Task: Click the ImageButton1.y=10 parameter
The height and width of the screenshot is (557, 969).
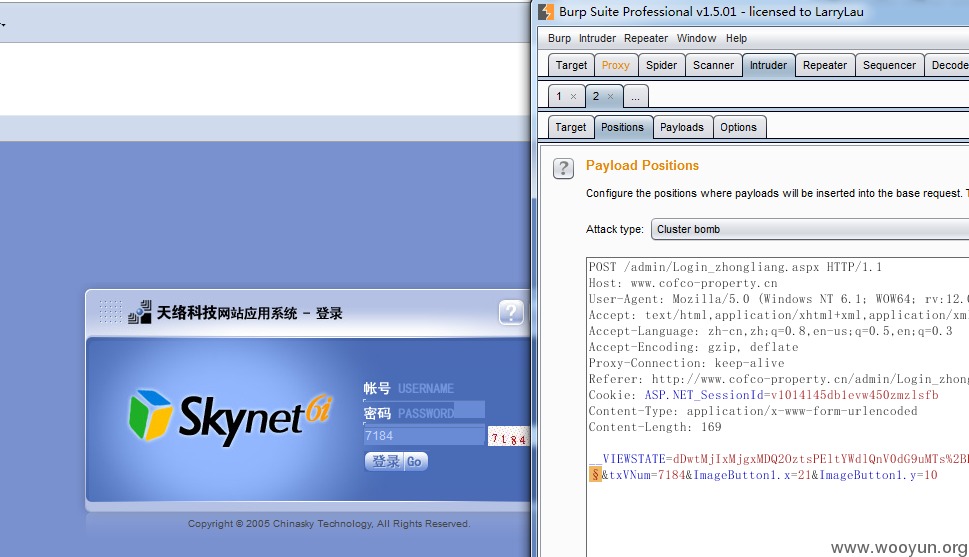Action: pos(878,475)
